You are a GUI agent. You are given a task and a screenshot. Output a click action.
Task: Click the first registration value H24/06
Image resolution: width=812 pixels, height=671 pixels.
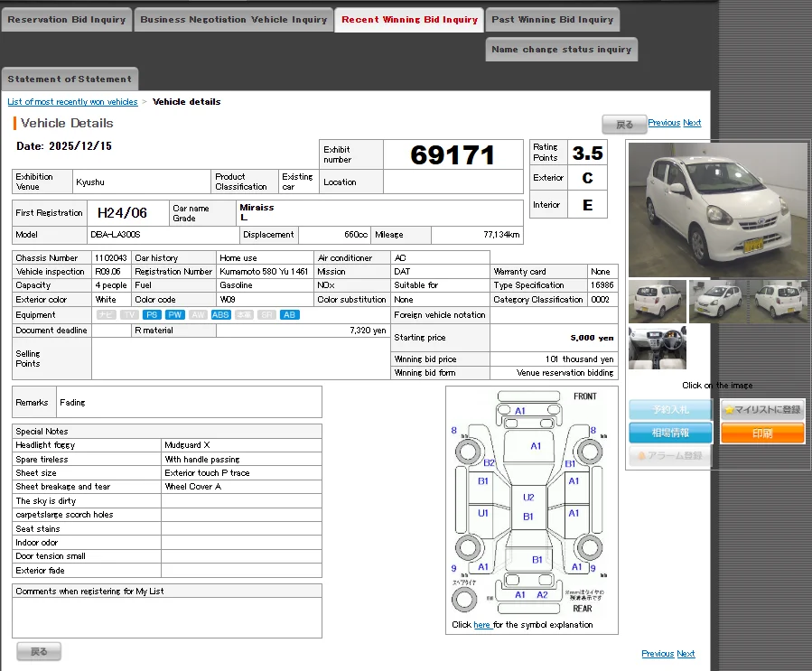pyautogui.click(x=122, y=213)
